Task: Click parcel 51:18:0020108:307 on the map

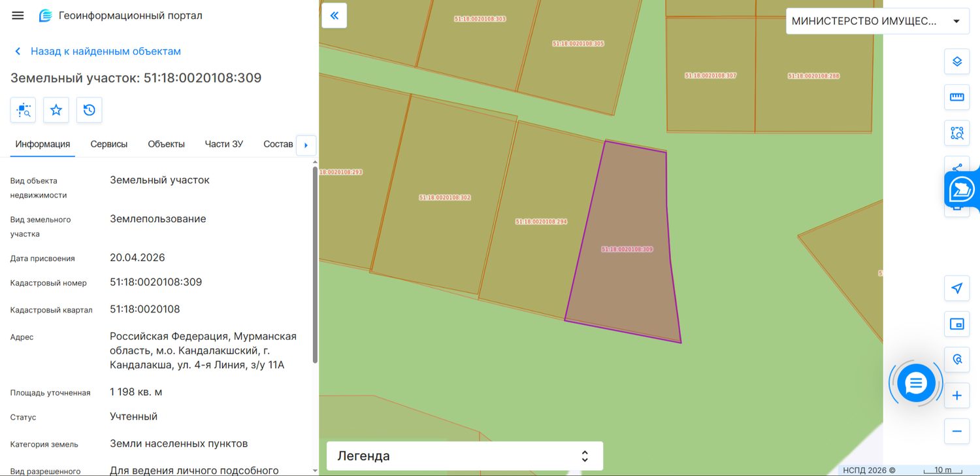Action: point(710,76)
